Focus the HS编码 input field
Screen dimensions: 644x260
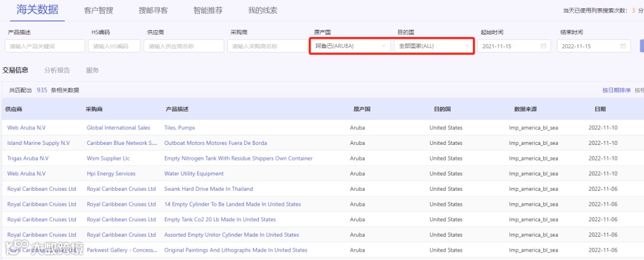[x=114, y=46]
